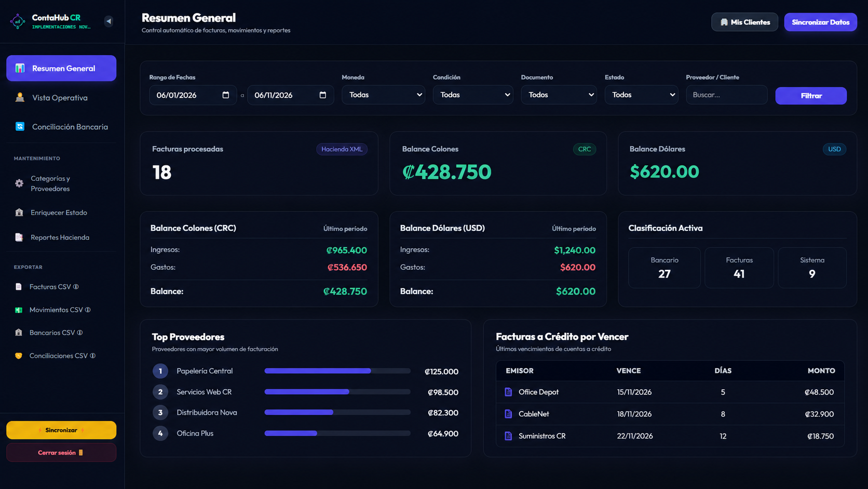Click the USD currency badge
The width and height of the screenshot is (868, 489).
pyautogui.click(x=834, y=149)
